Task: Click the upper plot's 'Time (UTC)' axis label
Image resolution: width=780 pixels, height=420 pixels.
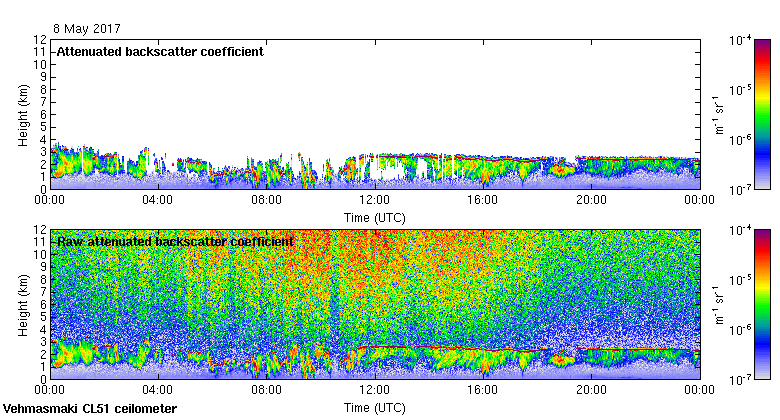Action: (375, 218)
